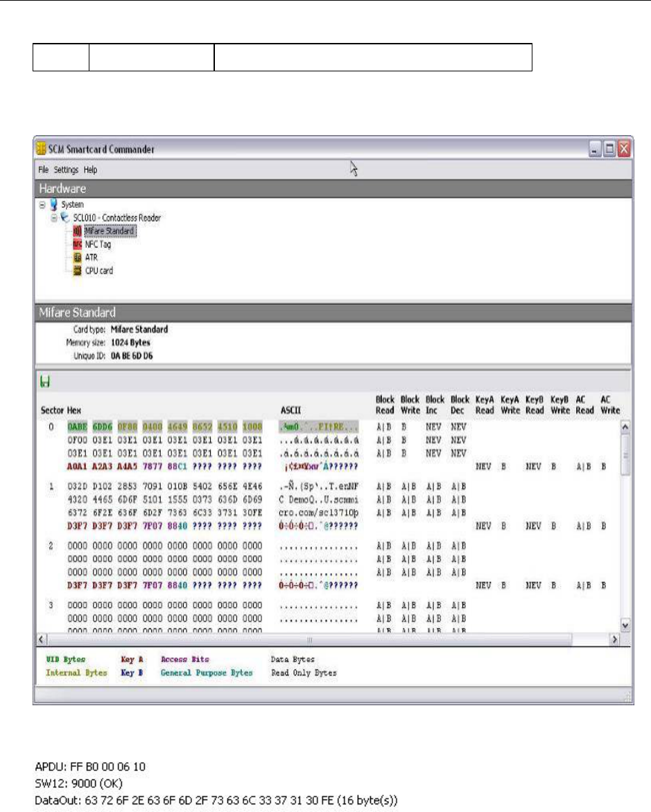This screenshot has width=651, height=812.
Task: Click hex value 6DD6 in sector 0
Action: 102,427
